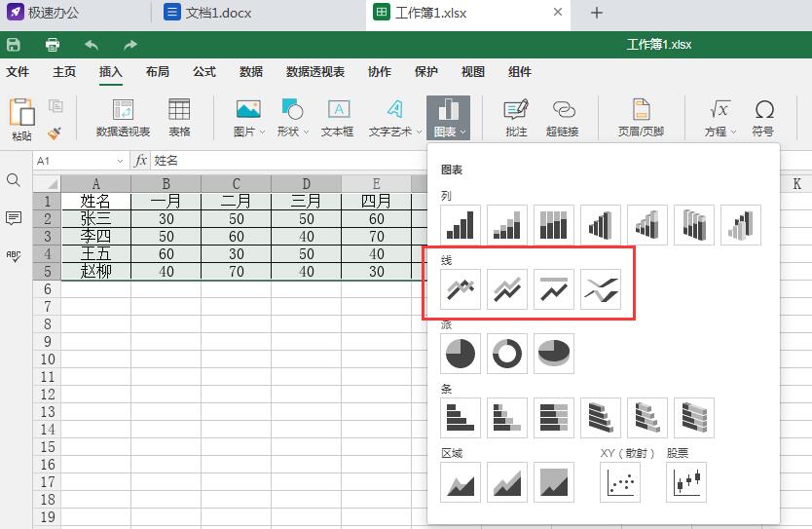
Task: Select the first line chart type
Action: [x=461, y=289]
